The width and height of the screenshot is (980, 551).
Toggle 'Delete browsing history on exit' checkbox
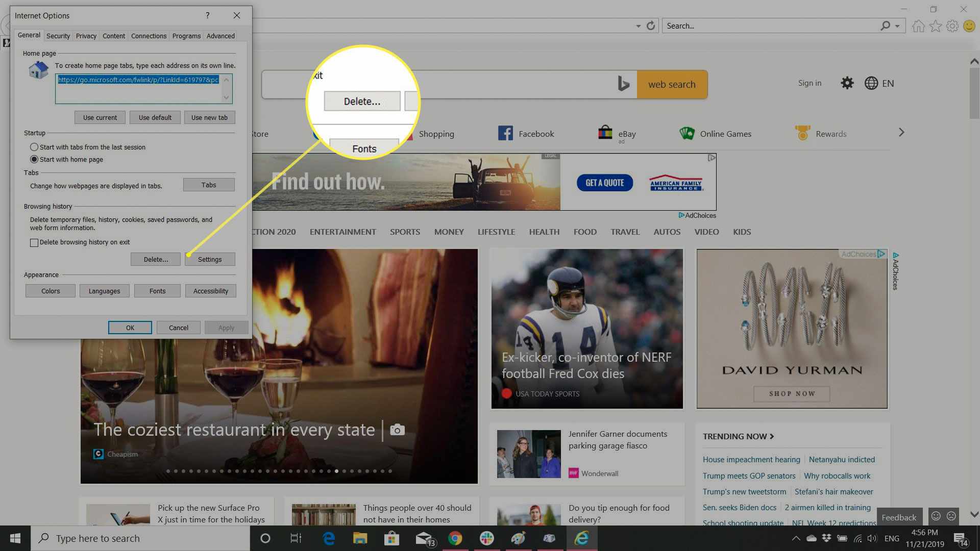(x=34, y=242)
